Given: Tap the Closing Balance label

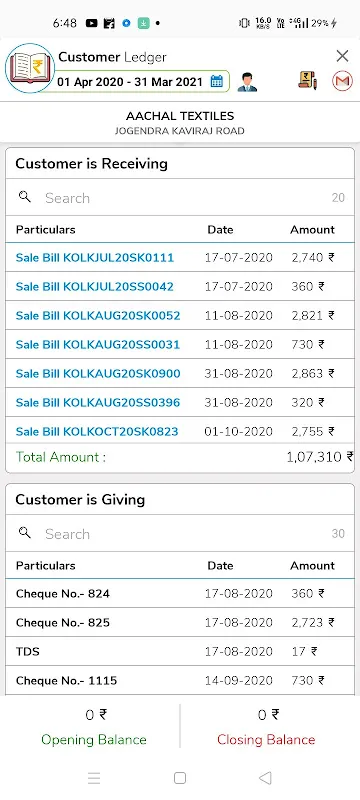Looking at the screenshot, I should click(x=266, y=739).
